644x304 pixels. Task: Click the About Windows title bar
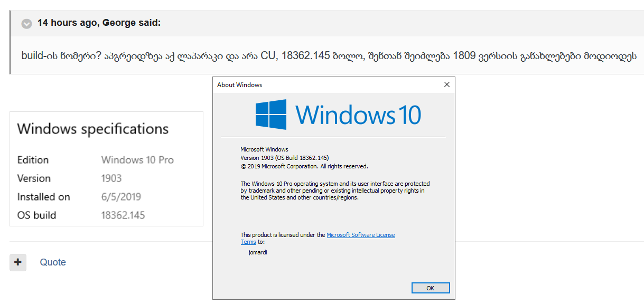click(x=317, y=84)
